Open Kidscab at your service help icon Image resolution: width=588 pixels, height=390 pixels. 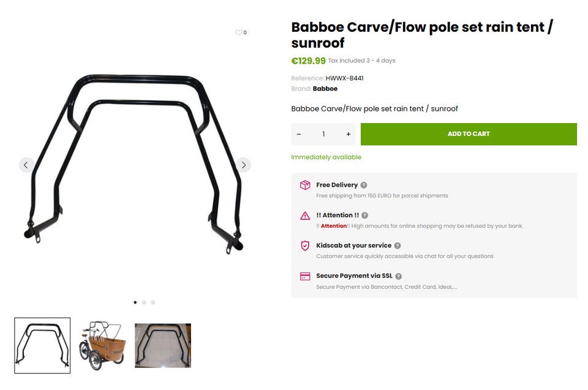click(398, 246)
